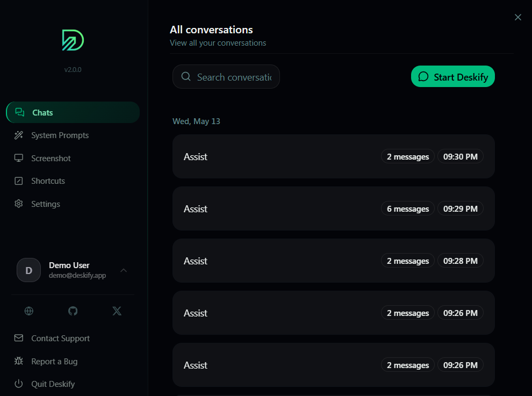
Task: Click chat bubble icon in Start Deskify
Action: click(x=423, y=77)
